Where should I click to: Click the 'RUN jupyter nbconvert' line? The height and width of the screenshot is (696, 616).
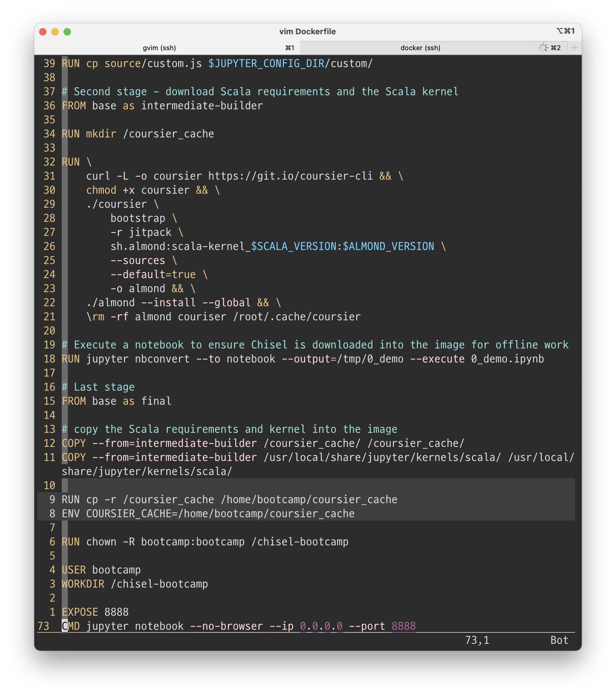(303, 359)
